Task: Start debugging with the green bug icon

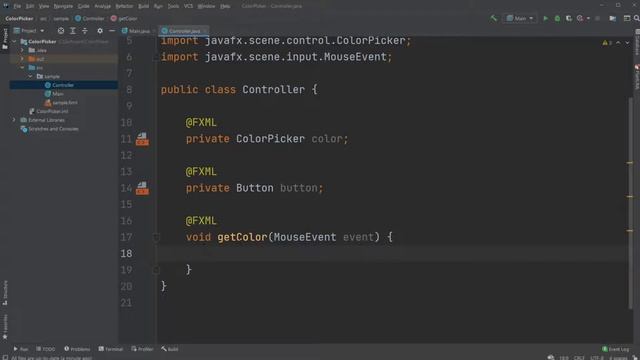Action: (557, 18)
